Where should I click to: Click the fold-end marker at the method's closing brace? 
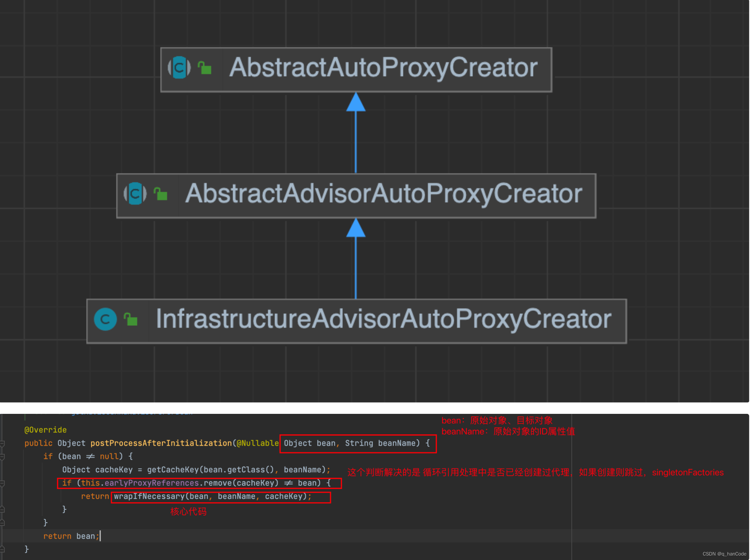[x=2, y=549]
